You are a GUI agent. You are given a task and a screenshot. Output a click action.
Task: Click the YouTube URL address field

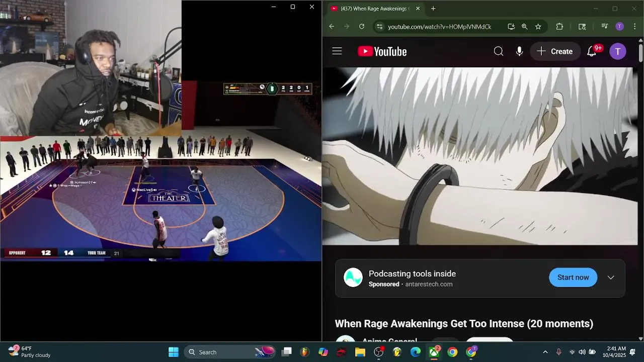pyautogui.click(x=440, y=27)
